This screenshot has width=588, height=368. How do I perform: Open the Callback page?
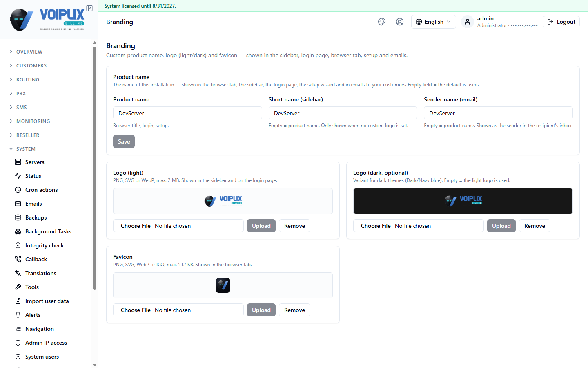[36, 259]
